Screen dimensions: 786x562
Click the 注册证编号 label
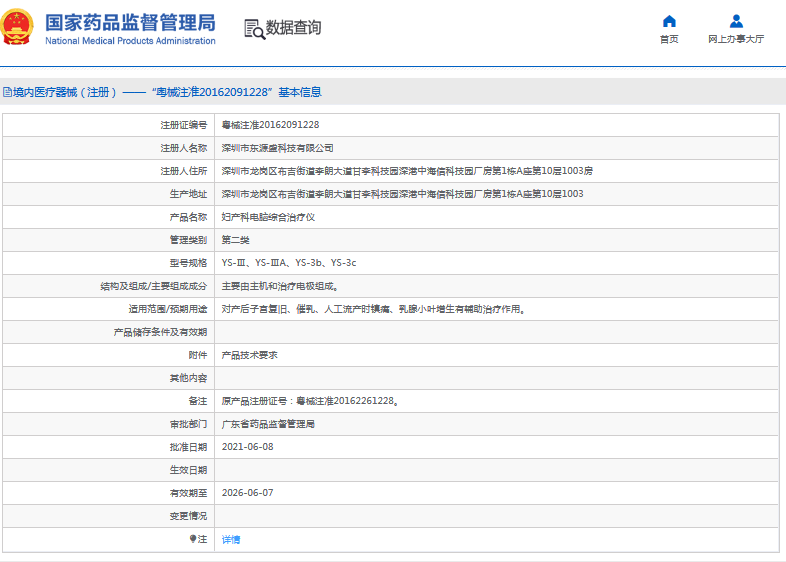183,125
